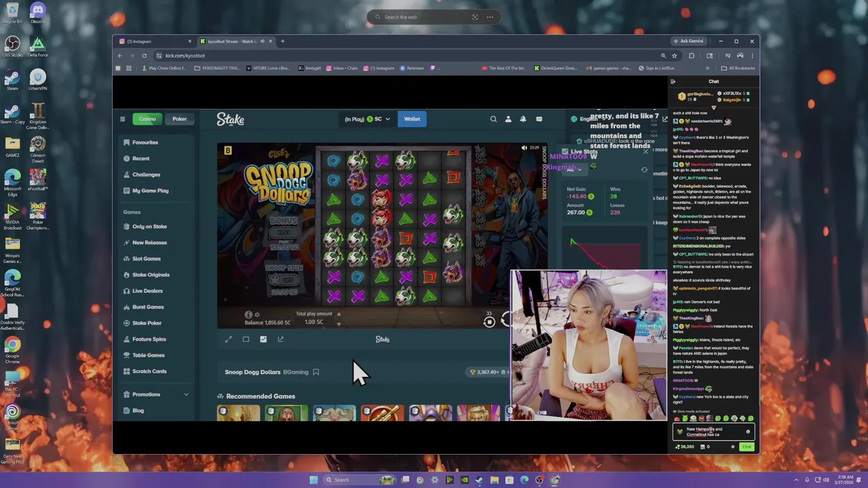This screenshot has width=868, height=488.
Task: Select Only on Stake games
Action: [145, 226]
